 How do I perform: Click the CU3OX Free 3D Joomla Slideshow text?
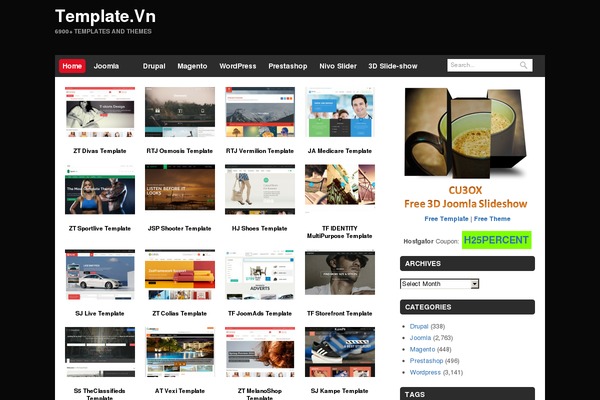(x=466, y=197)
